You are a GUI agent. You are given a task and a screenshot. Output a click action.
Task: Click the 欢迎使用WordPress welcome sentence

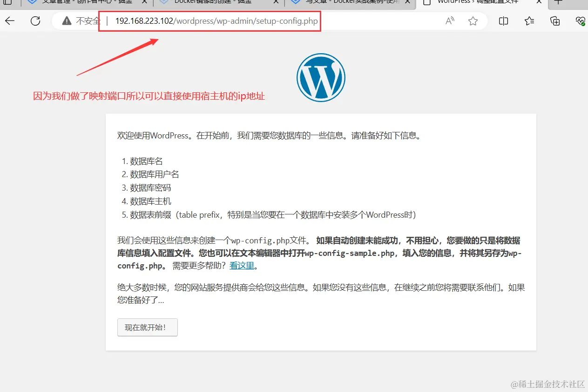tap(269, 137)
